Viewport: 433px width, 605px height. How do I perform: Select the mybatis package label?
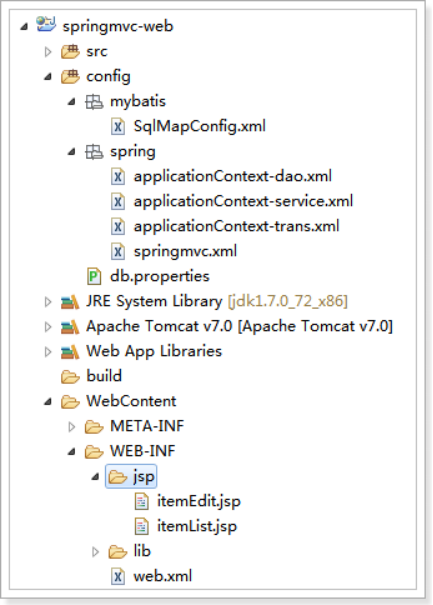pyautogui.click(x=138, y=102)
